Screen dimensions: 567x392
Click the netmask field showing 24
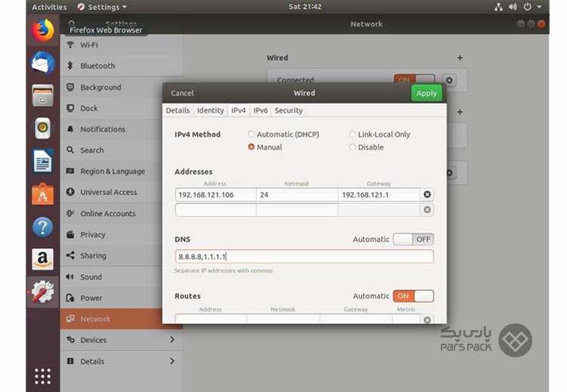[x=297, y=195]
